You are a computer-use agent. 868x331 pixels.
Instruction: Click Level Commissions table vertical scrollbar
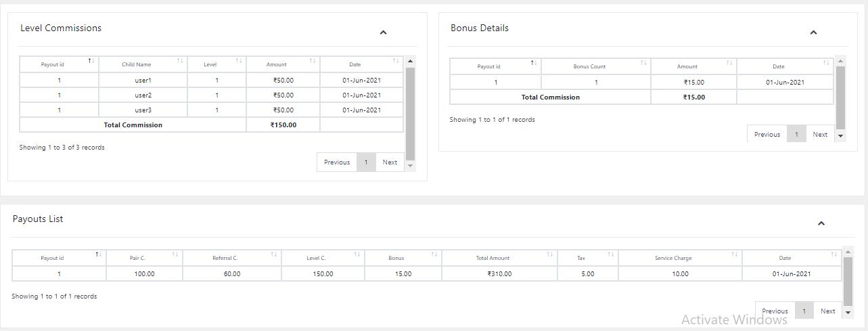click(410, 112)
